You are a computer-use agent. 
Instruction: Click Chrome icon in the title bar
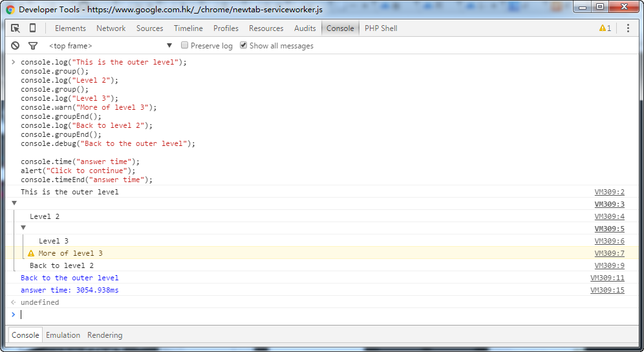click(x=10, y=10)
